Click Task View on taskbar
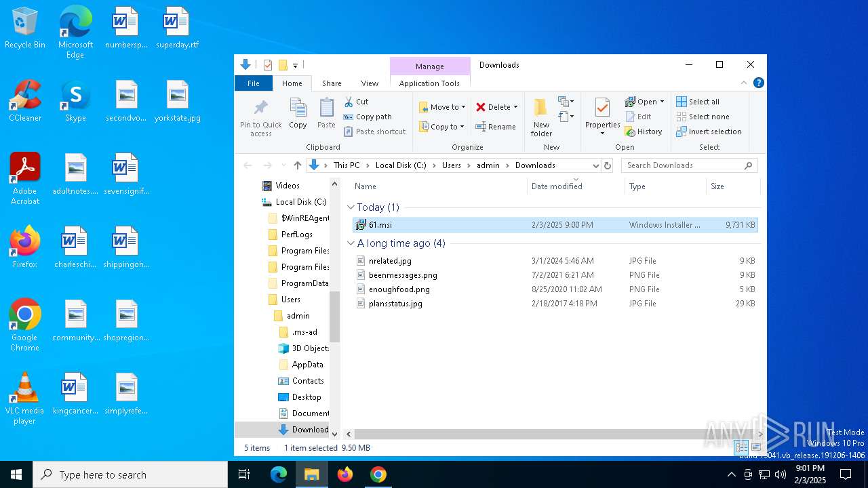The image size is (868, 488). [x=244, y=474]
